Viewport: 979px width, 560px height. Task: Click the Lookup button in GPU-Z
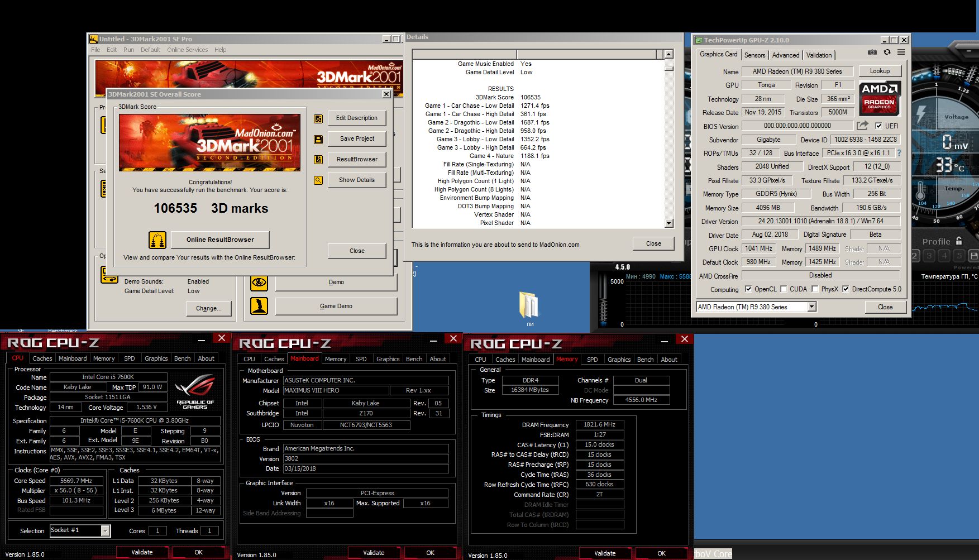[x=880, y=71]
